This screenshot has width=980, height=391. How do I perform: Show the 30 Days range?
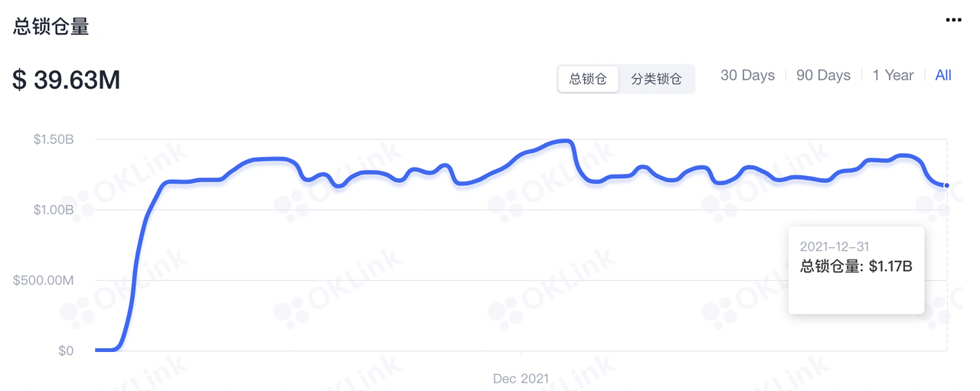(747, 75)
